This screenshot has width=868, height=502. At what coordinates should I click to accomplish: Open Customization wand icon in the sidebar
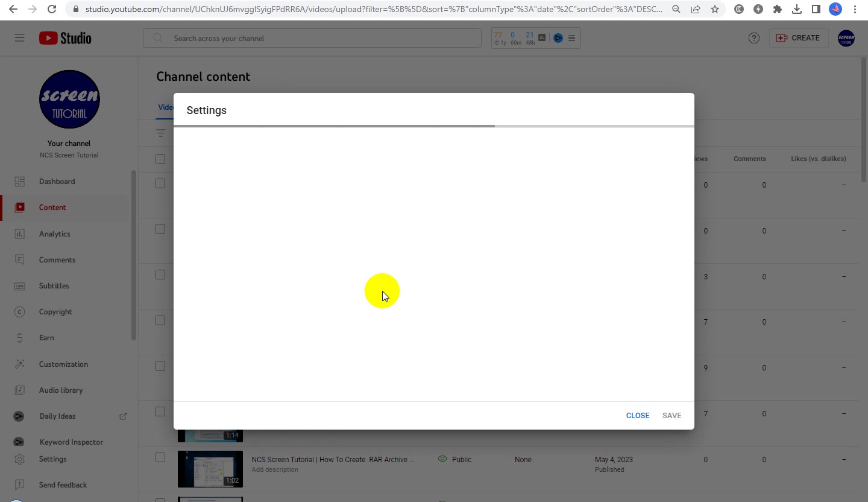[x=20, y=364]
